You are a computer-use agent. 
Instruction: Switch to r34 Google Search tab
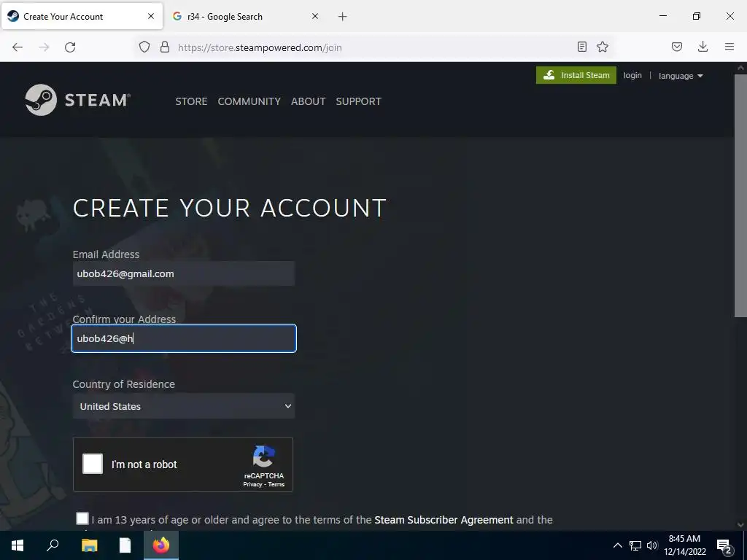point(246,17)
